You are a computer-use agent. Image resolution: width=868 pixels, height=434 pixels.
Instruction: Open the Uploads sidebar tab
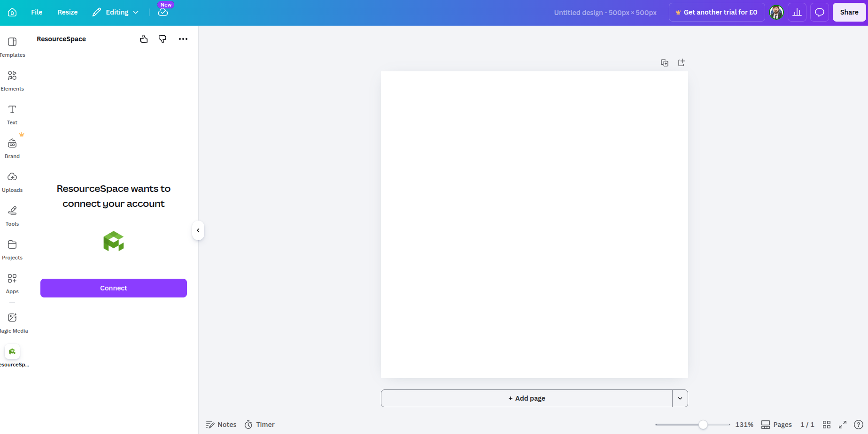pyautogui.click(x=12, y=183)
